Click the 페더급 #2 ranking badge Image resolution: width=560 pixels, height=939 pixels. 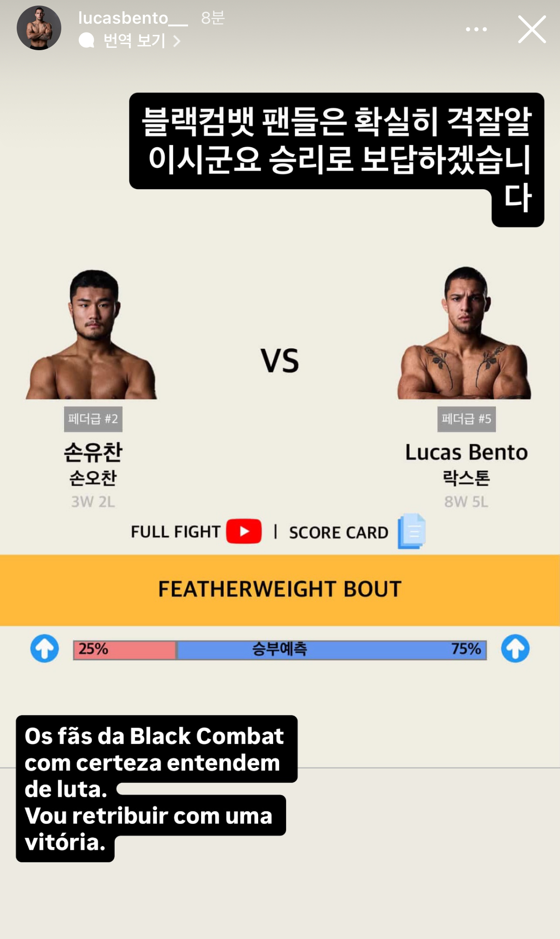[93, 419]
